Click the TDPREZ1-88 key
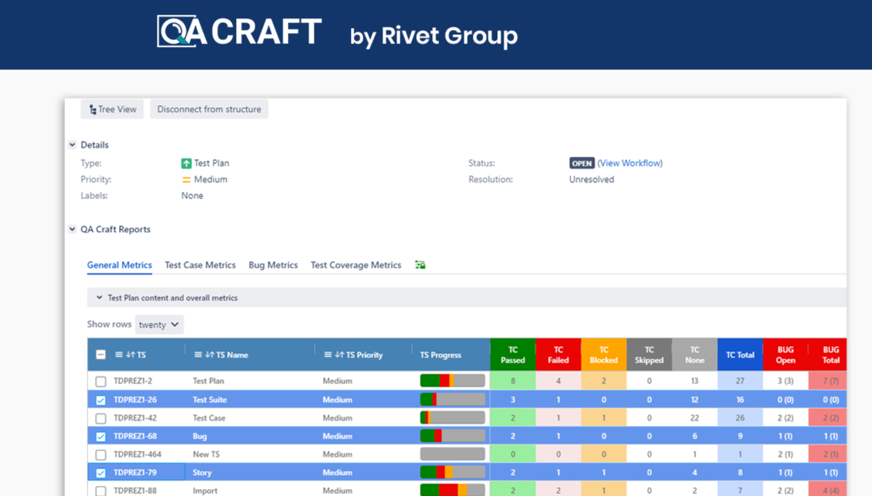Viewport: 872px width, 496px height. point(135,491)
